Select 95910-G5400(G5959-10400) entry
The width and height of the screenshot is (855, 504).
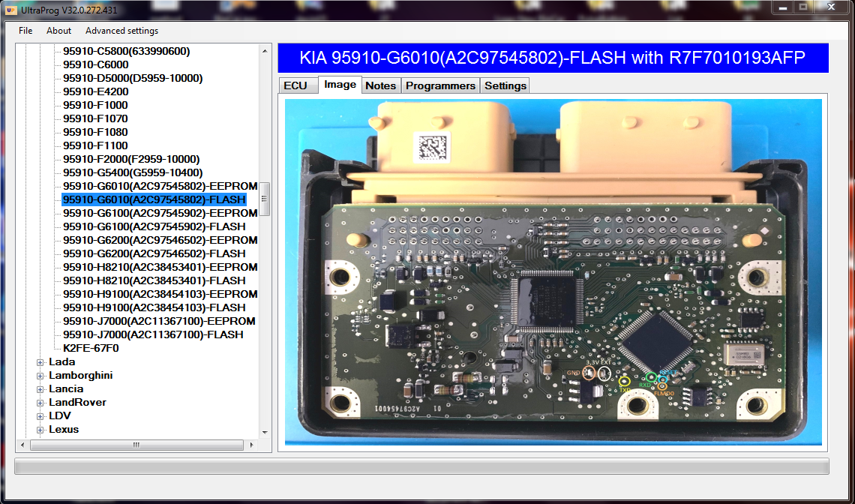(133, 172)
